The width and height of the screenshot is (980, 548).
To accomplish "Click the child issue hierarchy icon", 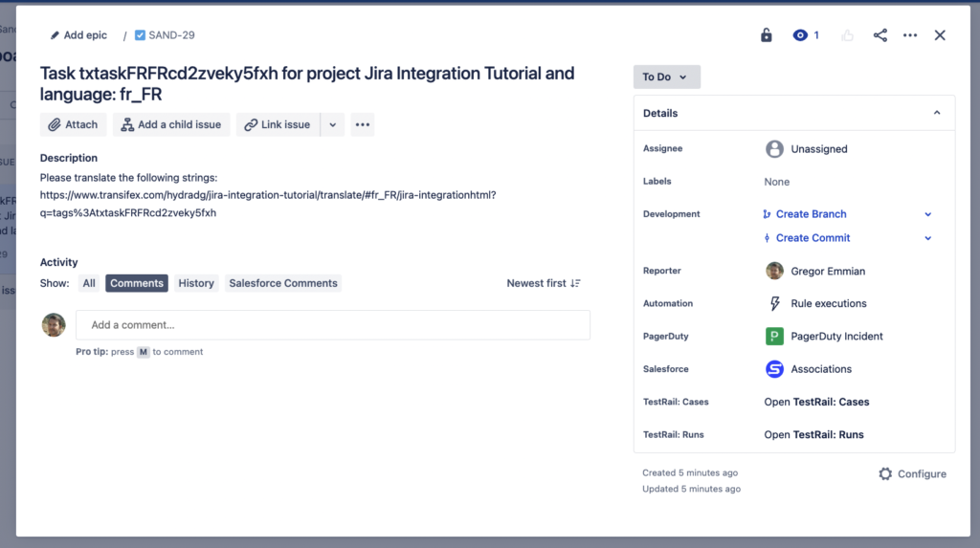I will point(127,124).
